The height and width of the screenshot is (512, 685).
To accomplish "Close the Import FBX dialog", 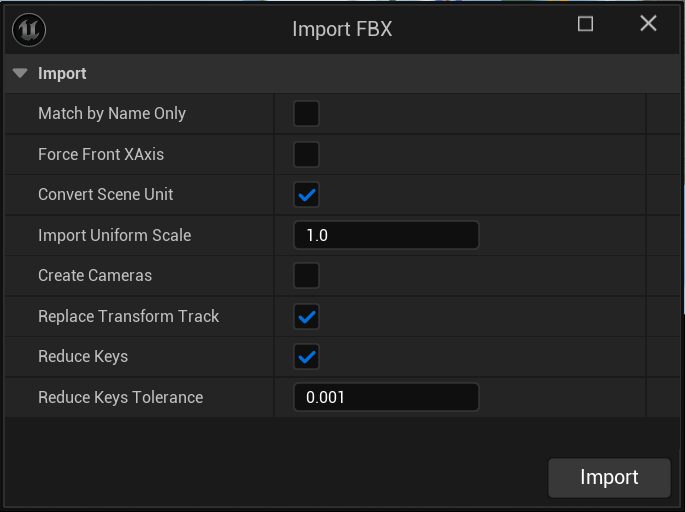I will click(648, 23).
